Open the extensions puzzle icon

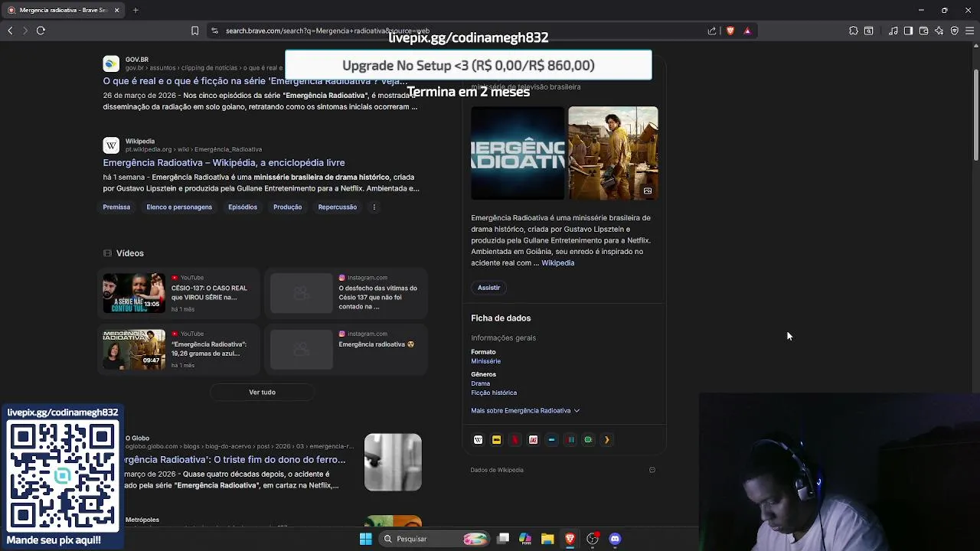[854, 31]
